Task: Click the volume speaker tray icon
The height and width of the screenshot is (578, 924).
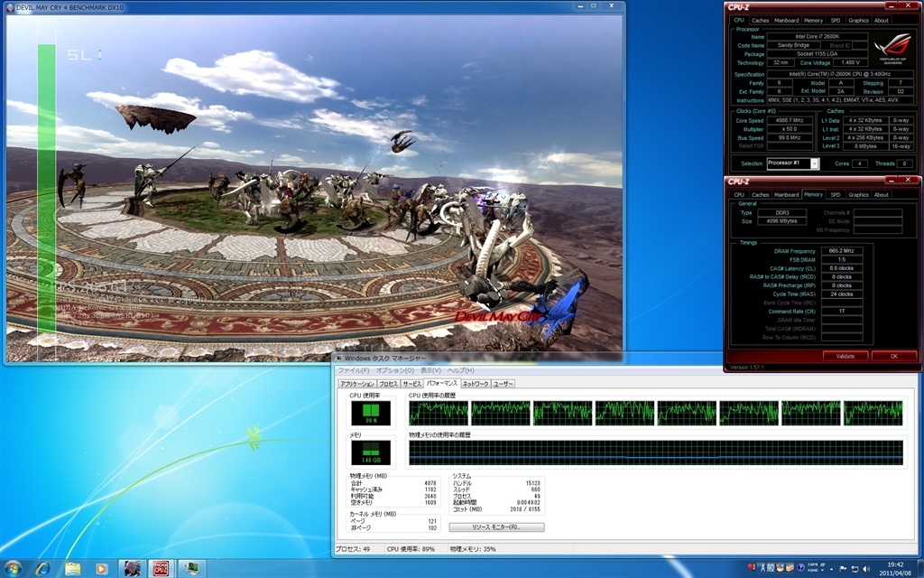Action: click(868, 569)
